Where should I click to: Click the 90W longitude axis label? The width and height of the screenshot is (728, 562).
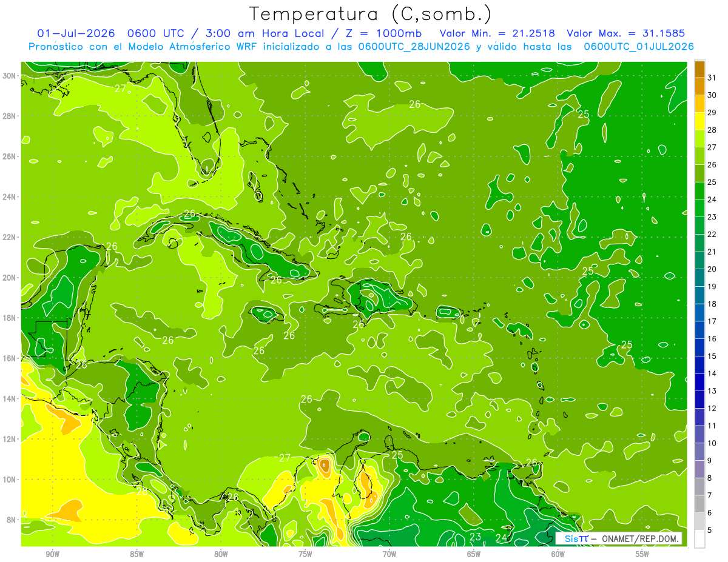point(52,554)
